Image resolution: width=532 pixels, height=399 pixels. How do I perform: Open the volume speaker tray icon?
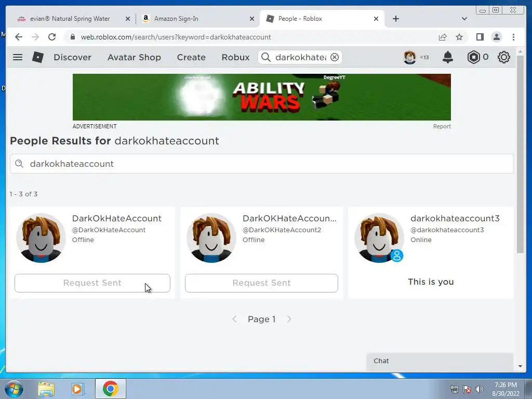pos(480,389)
